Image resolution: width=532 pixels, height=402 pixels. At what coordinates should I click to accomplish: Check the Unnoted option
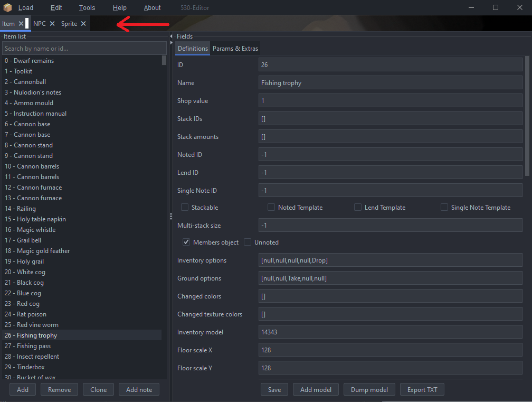pyautogui.click(x=248, y=242)
